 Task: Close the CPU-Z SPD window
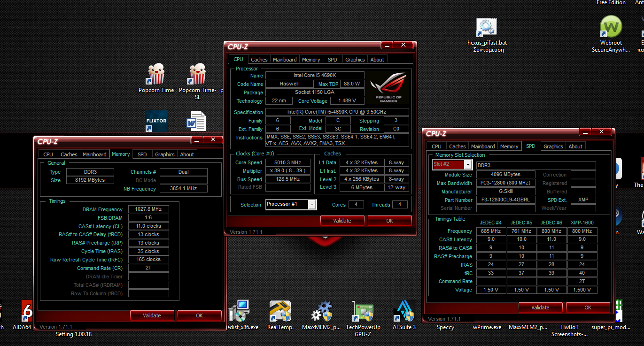coord(602,132)
